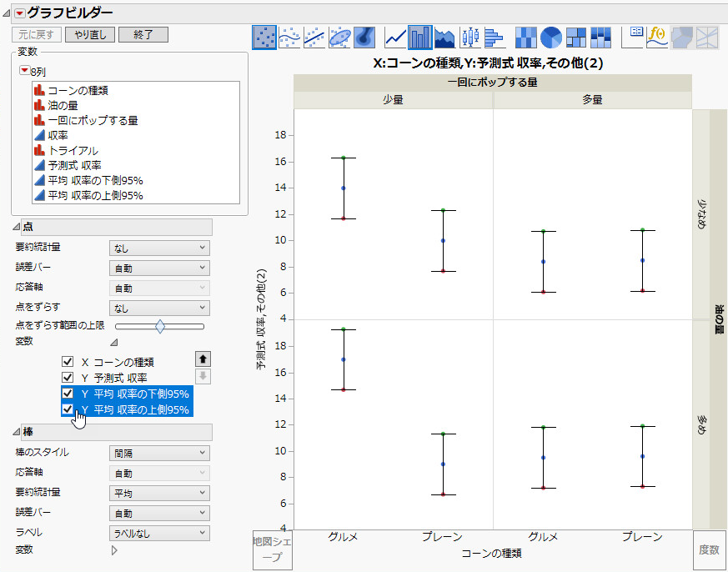Screen dimensions: 728x572
Task: Select the Formula element icon
Action: click(x=657, y=38)
